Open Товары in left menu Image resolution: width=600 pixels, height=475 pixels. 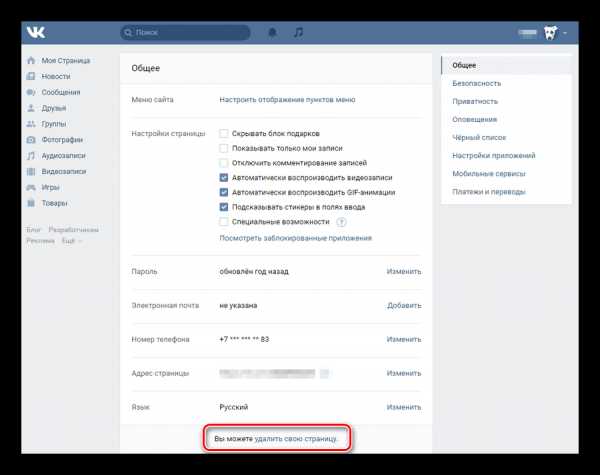54,203
